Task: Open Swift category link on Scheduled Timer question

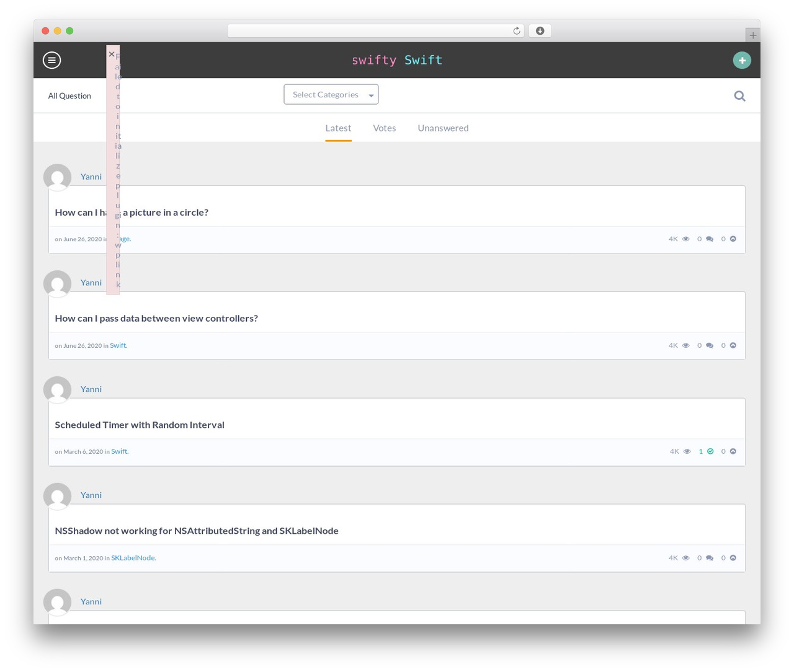Action: click(x=119, y=451)
